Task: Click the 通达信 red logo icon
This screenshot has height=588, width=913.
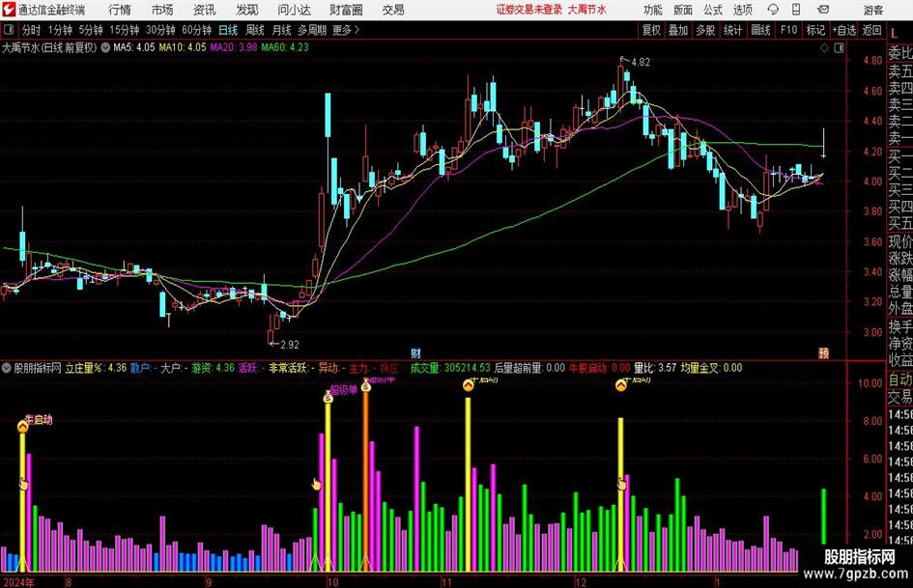Action: [x=9, y=10]
